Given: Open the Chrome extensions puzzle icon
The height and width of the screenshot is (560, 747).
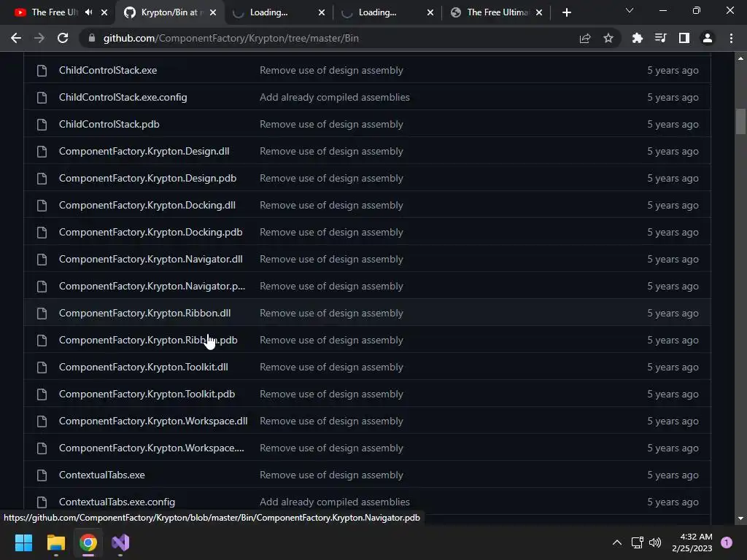Looking at the screenshot, I should [x=637, y=38].
